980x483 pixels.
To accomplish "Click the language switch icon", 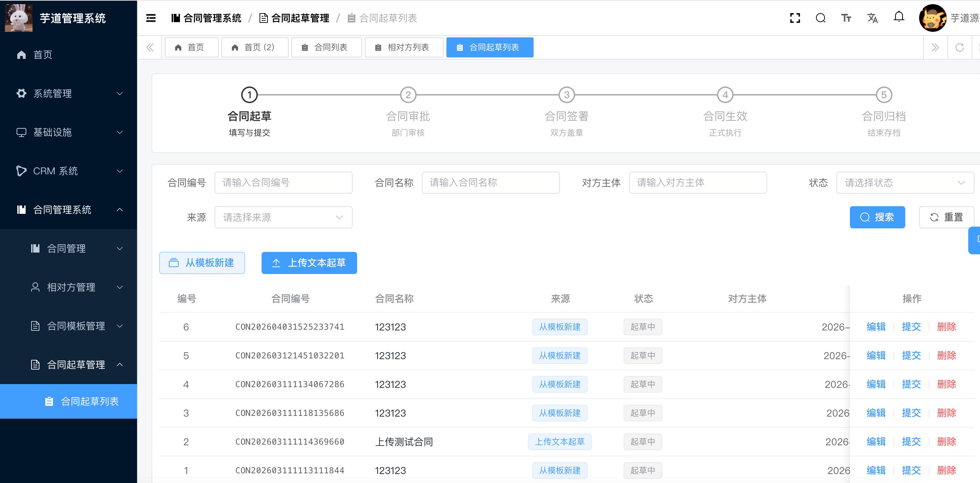I will tap(872, 18).
